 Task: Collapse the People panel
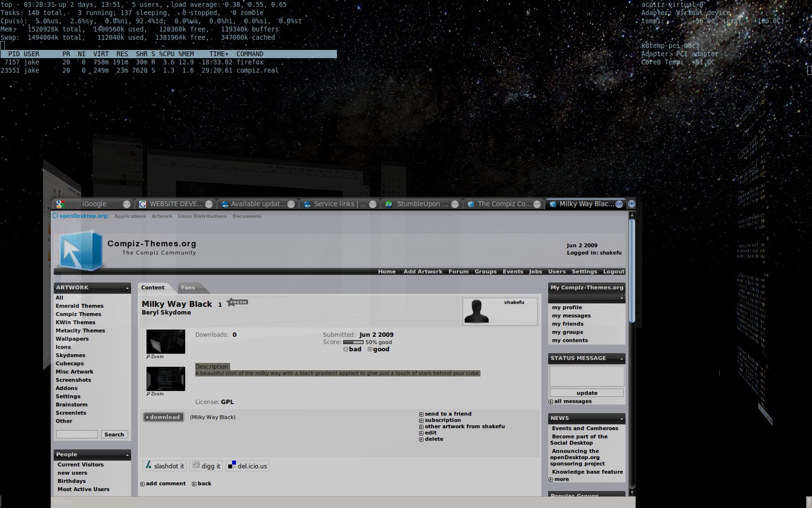point(128,455)
